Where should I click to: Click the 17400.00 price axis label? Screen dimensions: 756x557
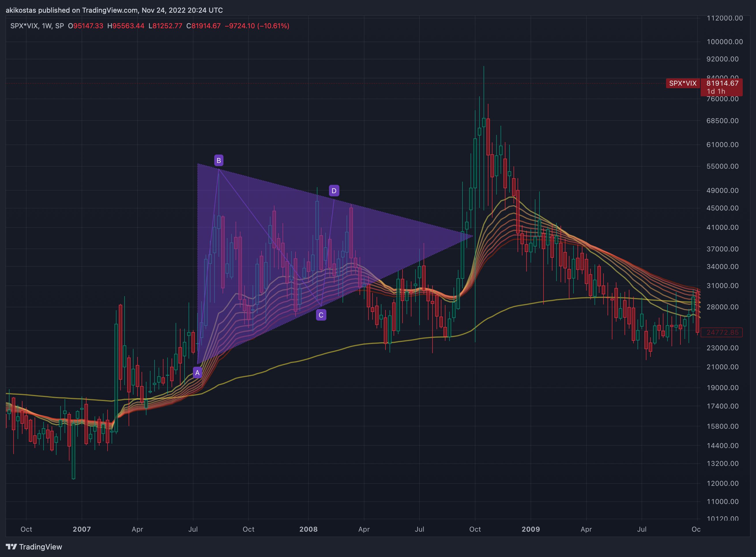click(x=722, y=406)
